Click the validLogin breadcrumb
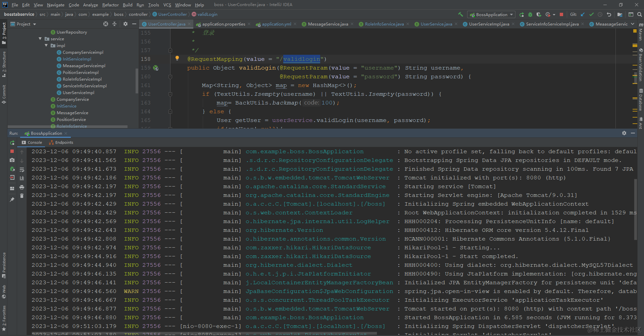 [204, 14]
